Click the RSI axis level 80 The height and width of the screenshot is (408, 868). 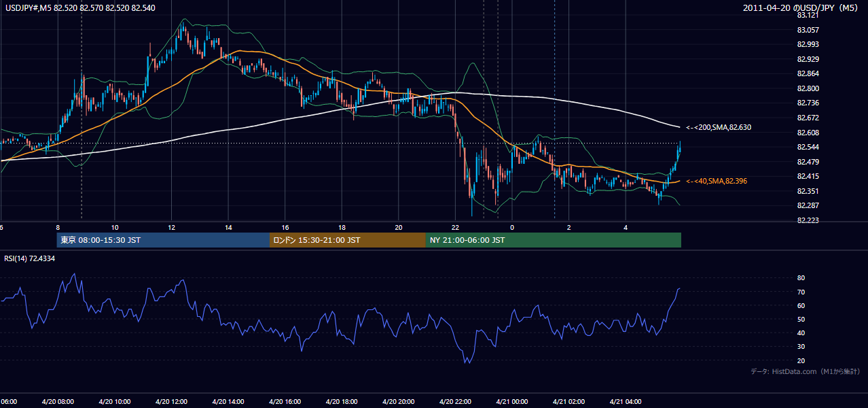[801, 278]
